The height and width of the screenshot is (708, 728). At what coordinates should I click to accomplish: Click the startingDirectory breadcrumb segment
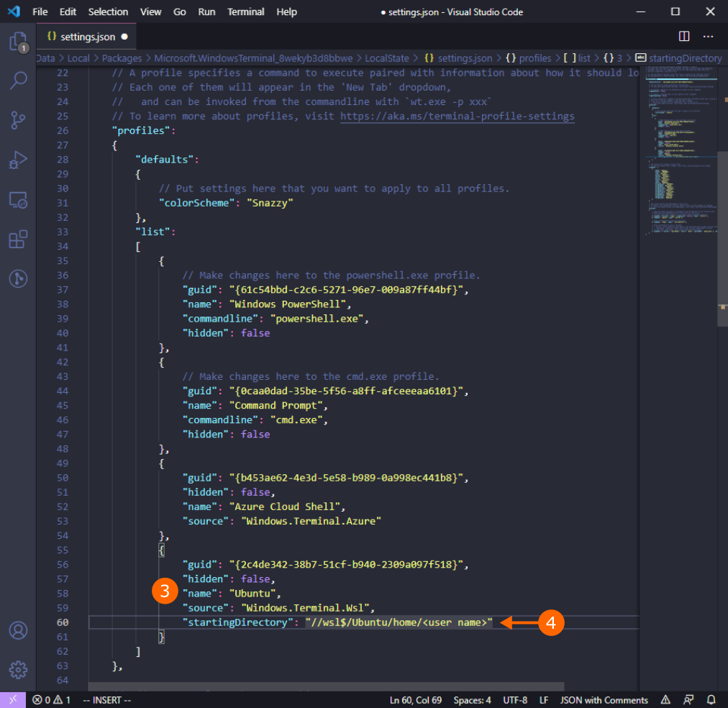(679, 58)
